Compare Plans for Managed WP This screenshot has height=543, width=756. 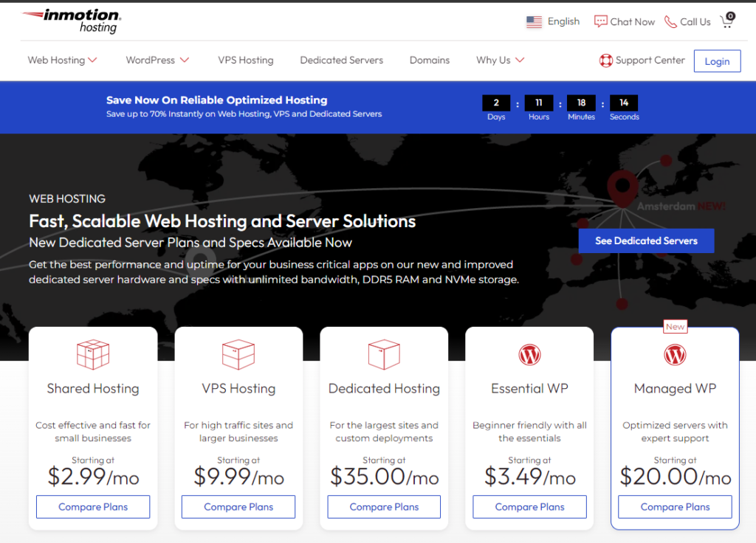coord(675,507)
